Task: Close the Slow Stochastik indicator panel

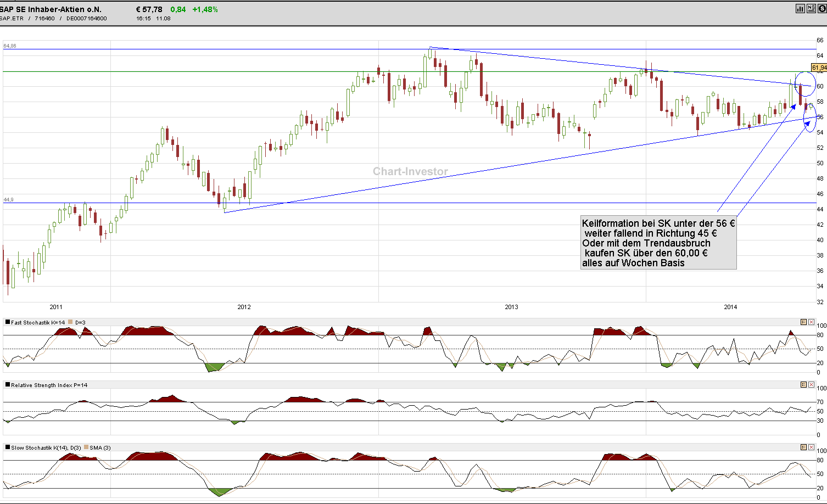Action: pyautogui.click(x=811, y=447)
